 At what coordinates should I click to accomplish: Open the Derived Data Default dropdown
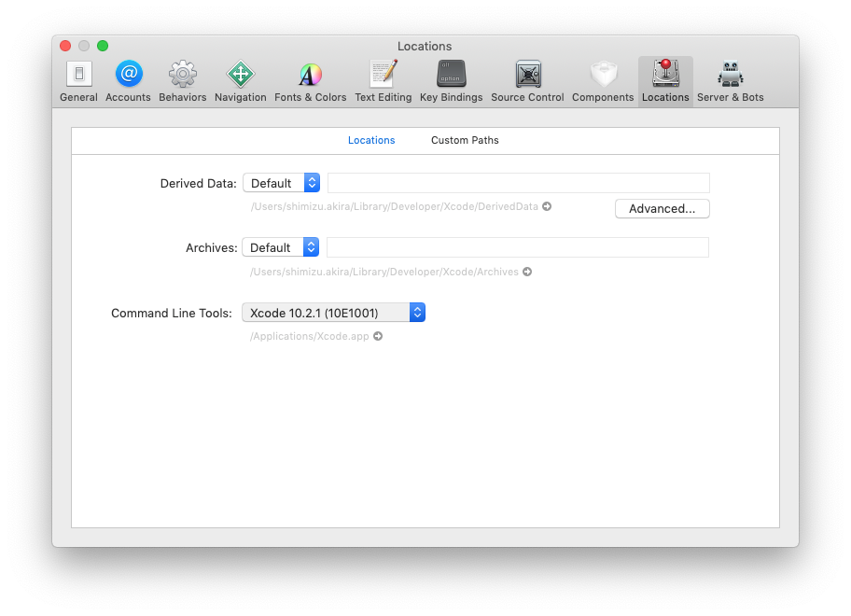[x=281, y=183]
